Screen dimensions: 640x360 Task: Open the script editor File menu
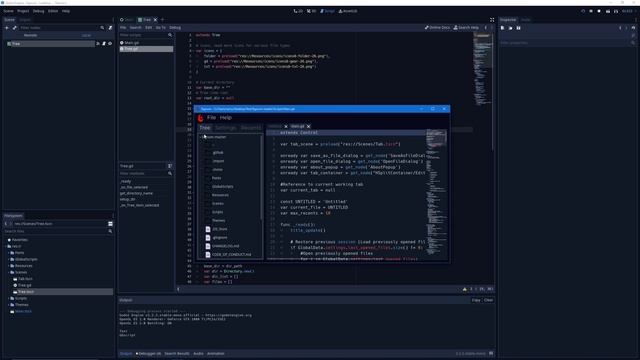(x=123, y=28)
